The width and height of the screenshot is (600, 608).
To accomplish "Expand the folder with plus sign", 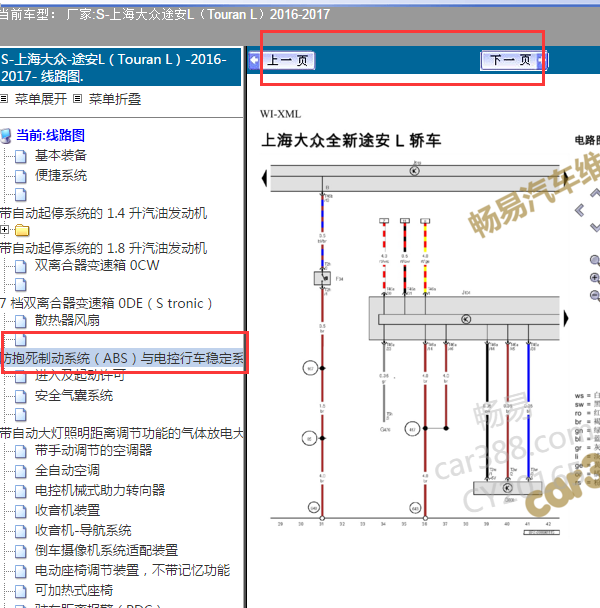I will click(4, 230).
